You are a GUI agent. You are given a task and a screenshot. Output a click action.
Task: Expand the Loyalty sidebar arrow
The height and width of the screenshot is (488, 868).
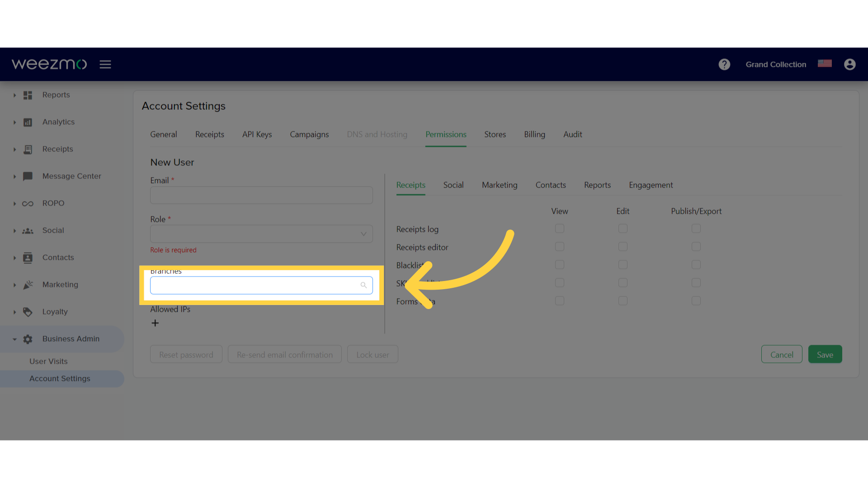(14, 312)
